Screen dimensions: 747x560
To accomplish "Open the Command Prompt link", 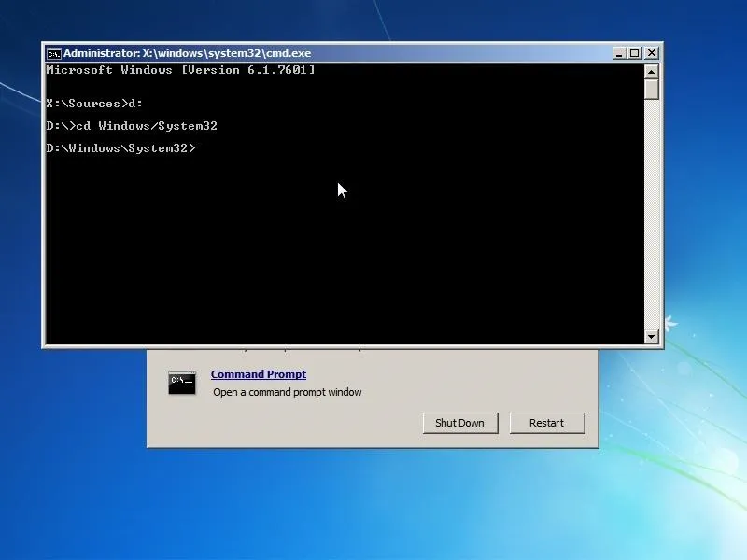I will (x=259, y=374).
